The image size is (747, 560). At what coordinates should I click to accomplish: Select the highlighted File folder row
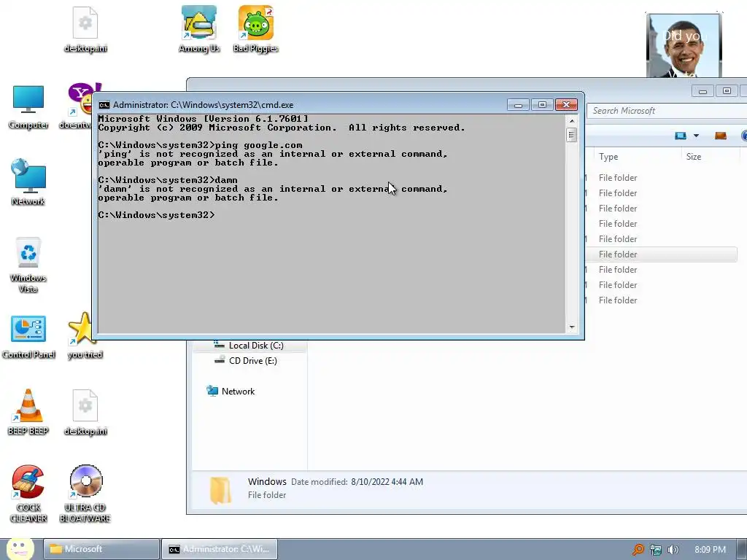(661, 254)
